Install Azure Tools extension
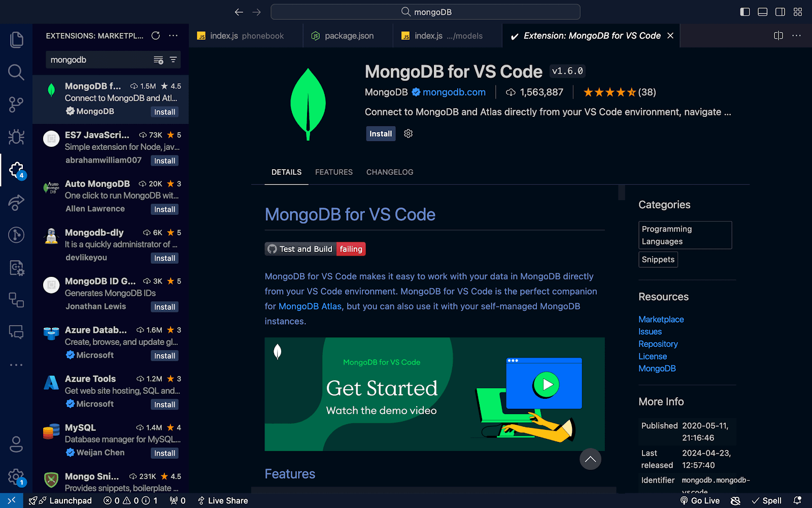 [x=165, y=404]
